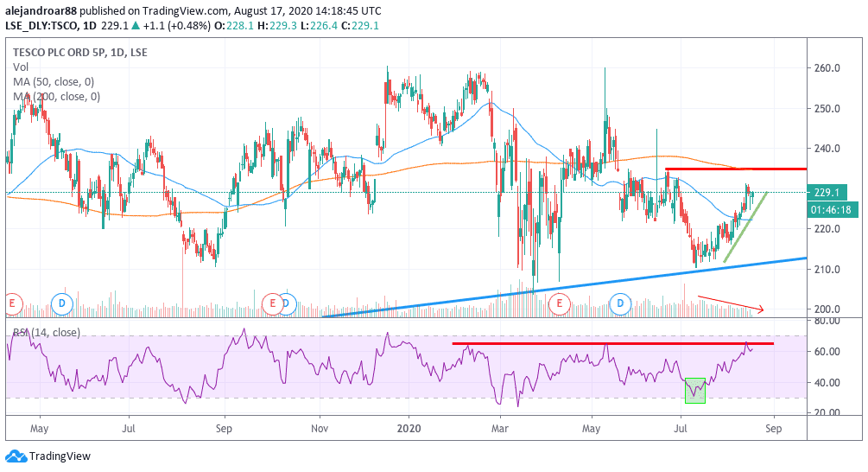The width and height of the screenshot is (868, 472).
Task: Click the 220.0 price axis value
Action: 827,229
